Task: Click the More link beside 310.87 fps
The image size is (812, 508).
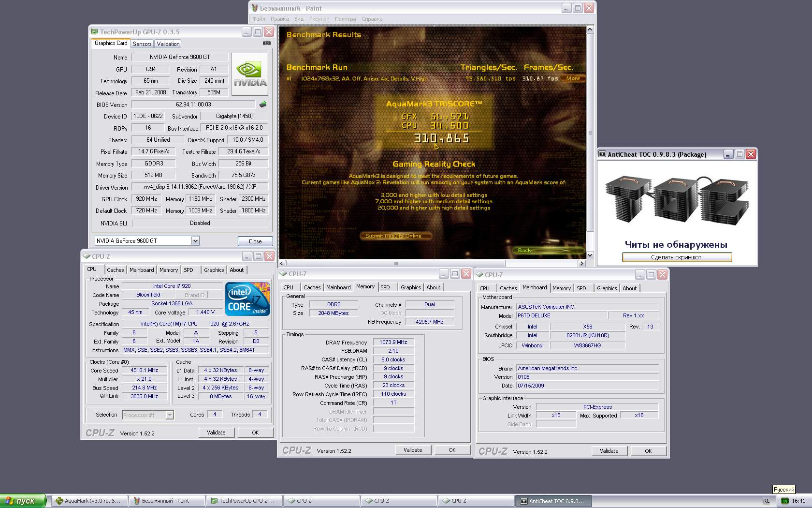Action: [573, 78]
